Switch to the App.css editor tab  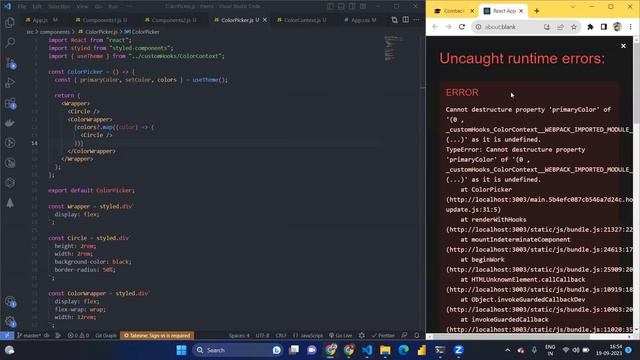[361, 20]
